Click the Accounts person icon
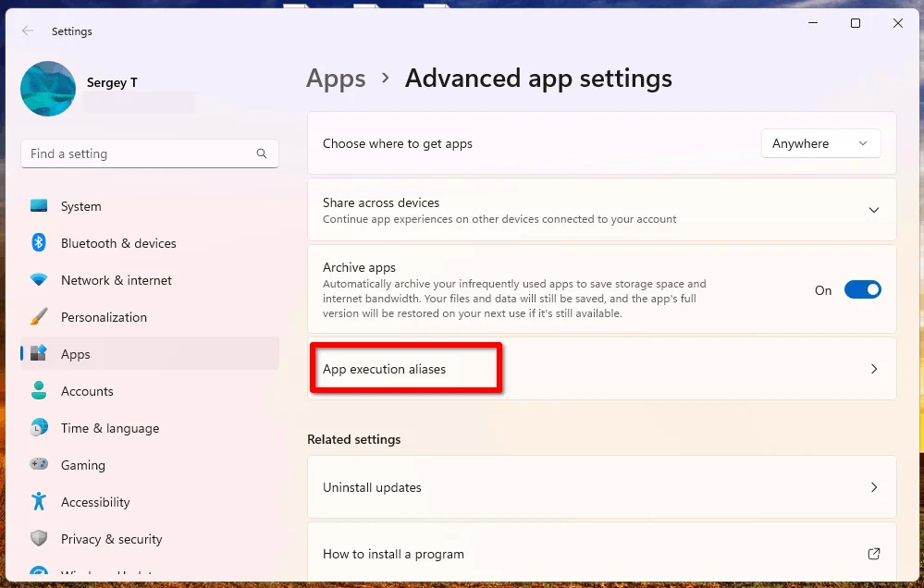The width and height of the screenshot is (924, 588). [39, 391]
